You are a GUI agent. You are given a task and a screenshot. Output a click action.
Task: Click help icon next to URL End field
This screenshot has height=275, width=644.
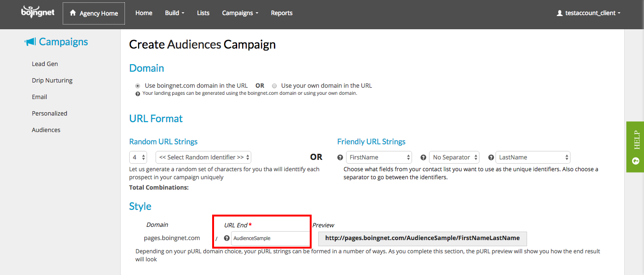(227, 239)
